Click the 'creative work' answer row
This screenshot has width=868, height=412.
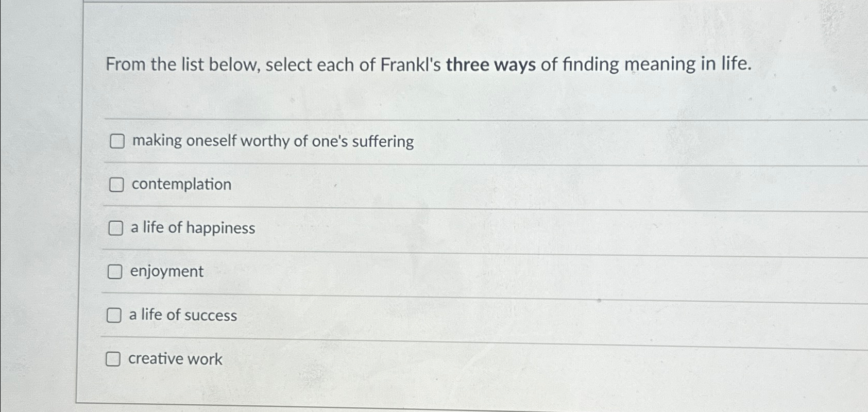(x=175, y=359)
